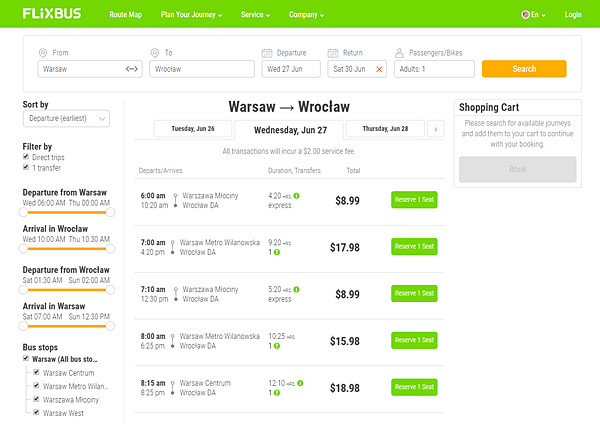
Task: Click Return date field Sat 30 Jun
Action: click(357, 69)
